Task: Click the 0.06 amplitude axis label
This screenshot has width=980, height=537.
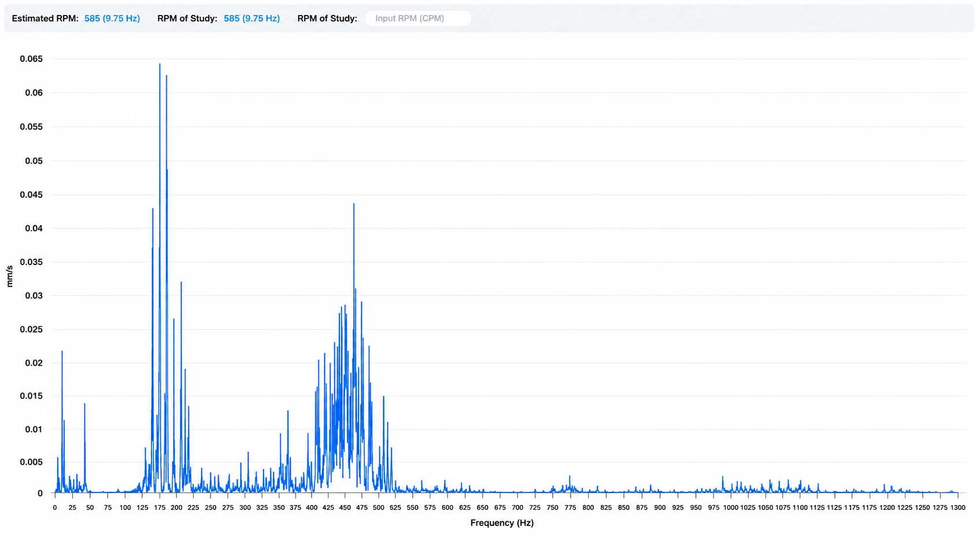Action: tap(34, 93)
